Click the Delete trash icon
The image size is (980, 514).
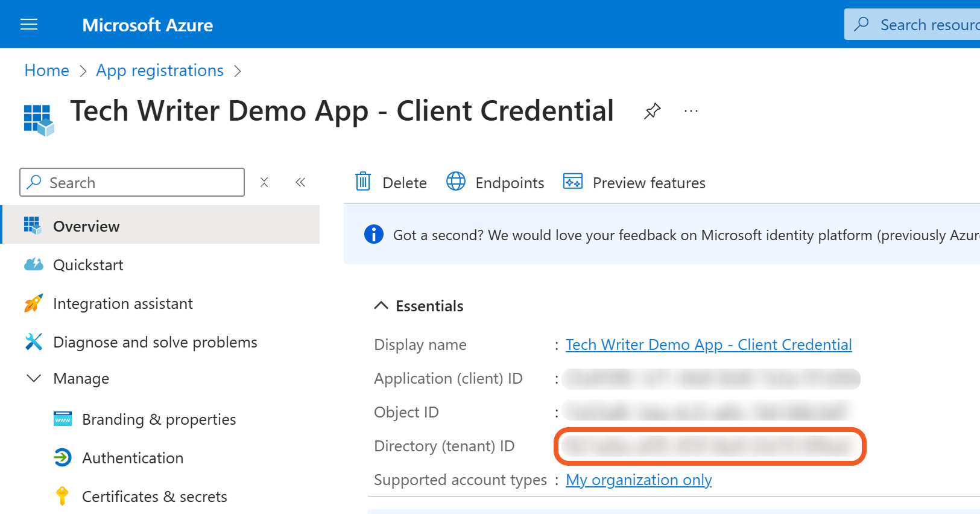pyautogui.click(x=363, y=182)
